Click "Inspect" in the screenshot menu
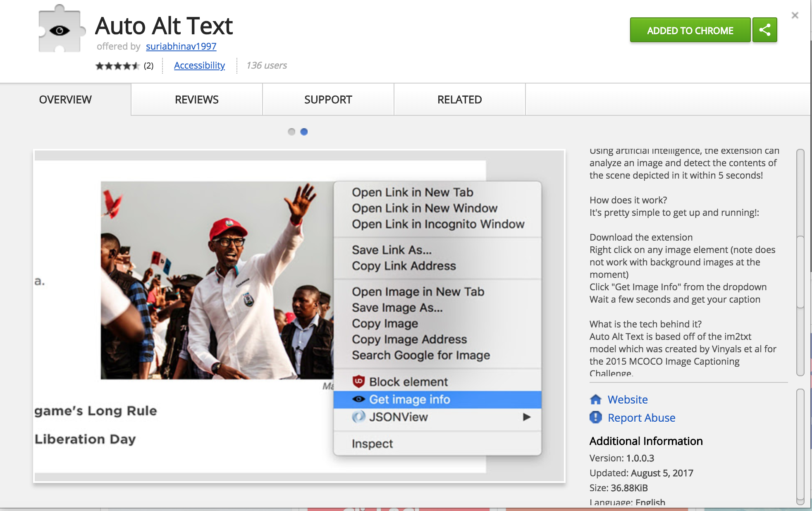The height and width of the screenshot is (511, 812). 372,444
